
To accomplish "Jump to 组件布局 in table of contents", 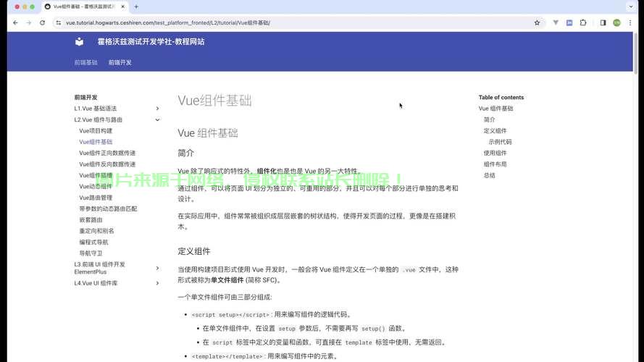I will [495, 164].
